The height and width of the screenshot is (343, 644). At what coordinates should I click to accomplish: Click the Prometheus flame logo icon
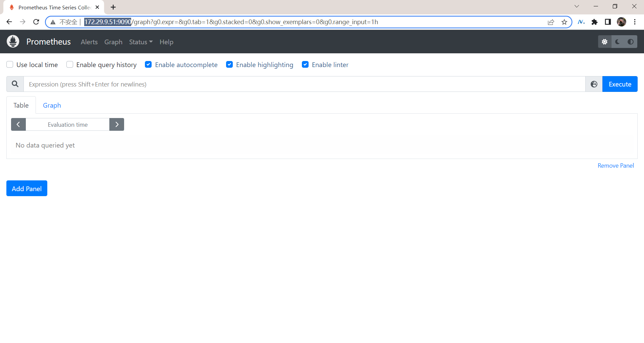point(13,42)
